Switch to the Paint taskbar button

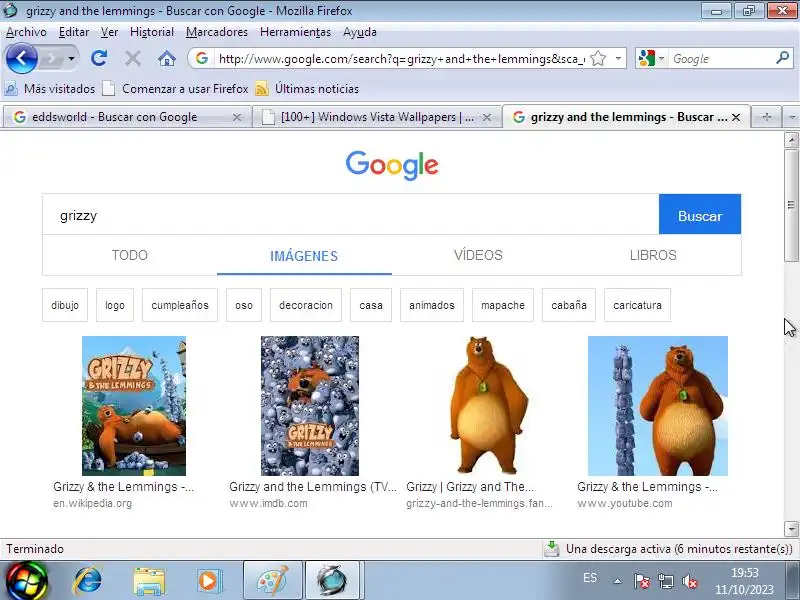click(x=273, y=581)
